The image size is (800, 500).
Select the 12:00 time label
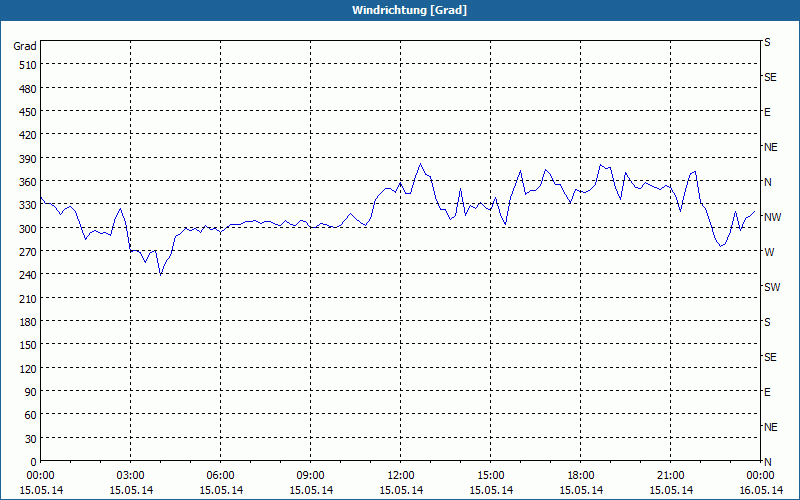pos(401,476)
